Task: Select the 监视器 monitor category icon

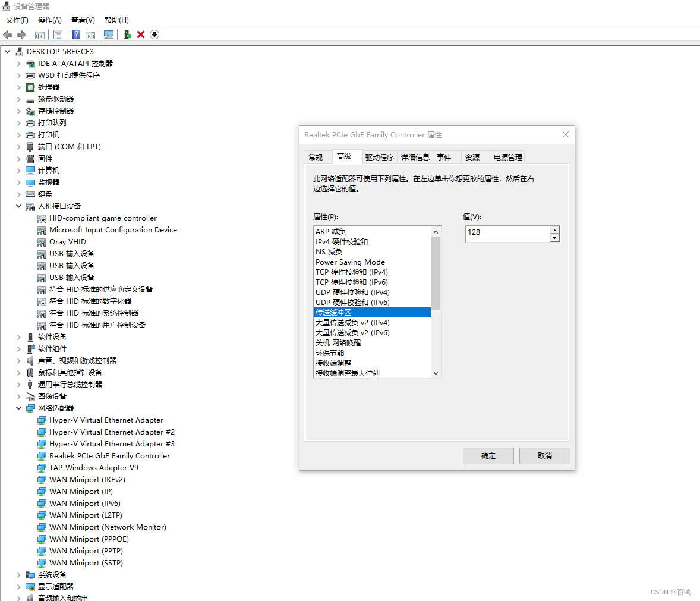Action: [x=30, y=182]
